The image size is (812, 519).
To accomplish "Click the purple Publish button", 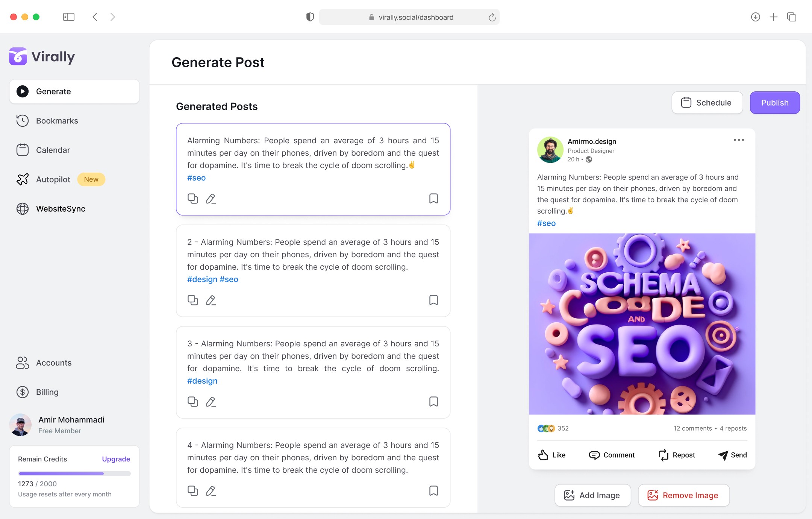I will [775, 103].
